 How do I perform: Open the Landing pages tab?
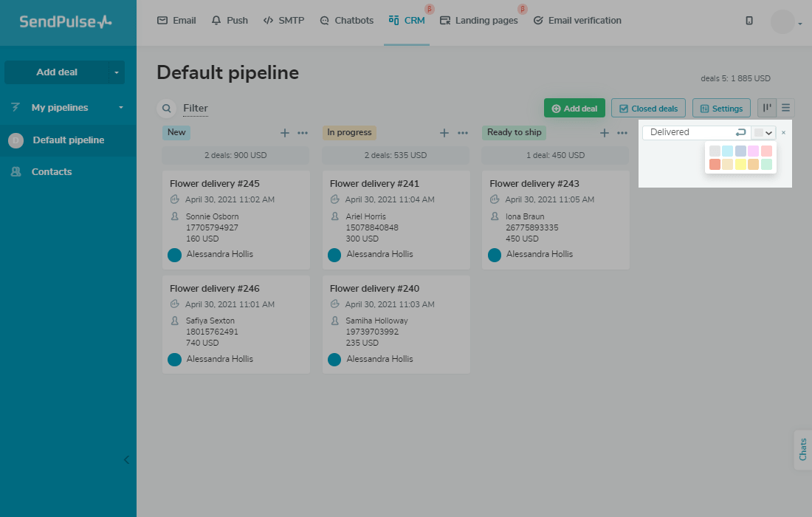tap(479, 21)
